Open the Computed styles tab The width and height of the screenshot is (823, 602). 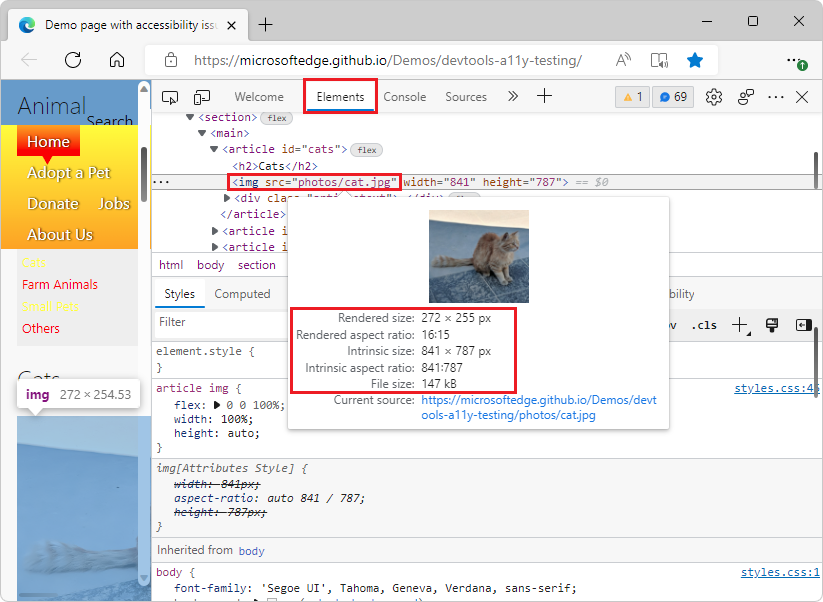click(244, 294)
